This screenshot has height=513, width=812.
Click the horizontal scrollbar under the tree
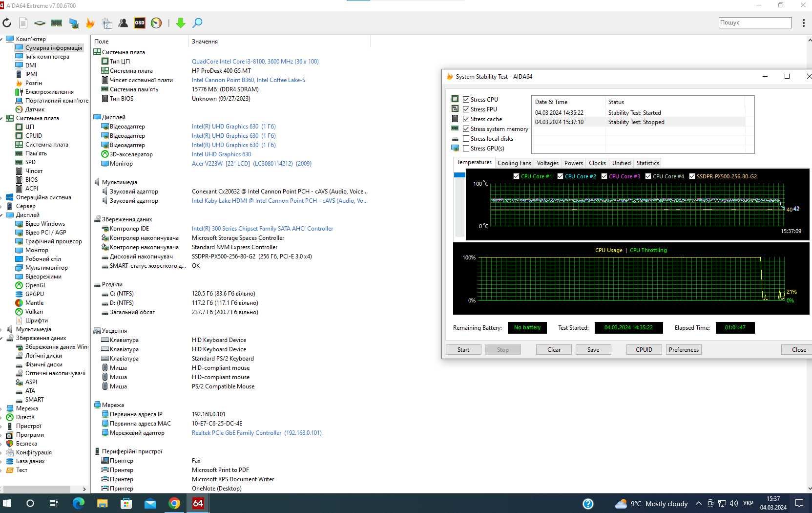tap(37, 489)
